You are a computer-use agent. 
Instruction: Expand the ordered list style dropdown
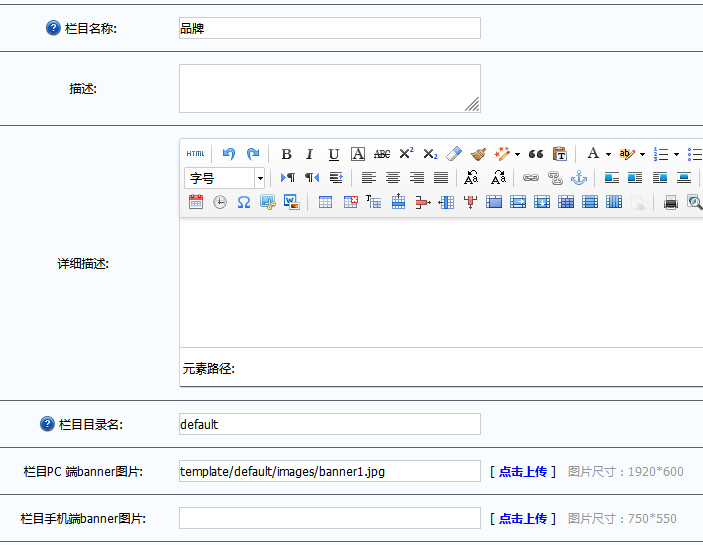[676, 155]
